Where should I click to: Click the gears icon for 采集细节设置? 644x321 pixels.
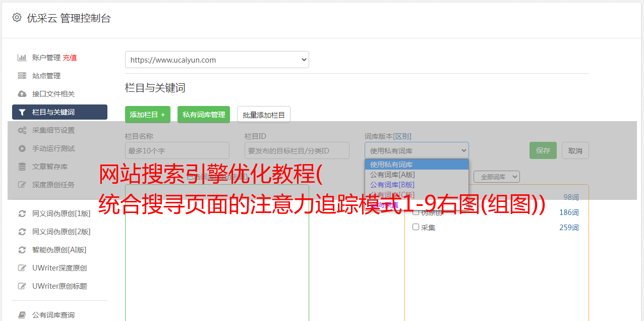[x=22, y=130]
